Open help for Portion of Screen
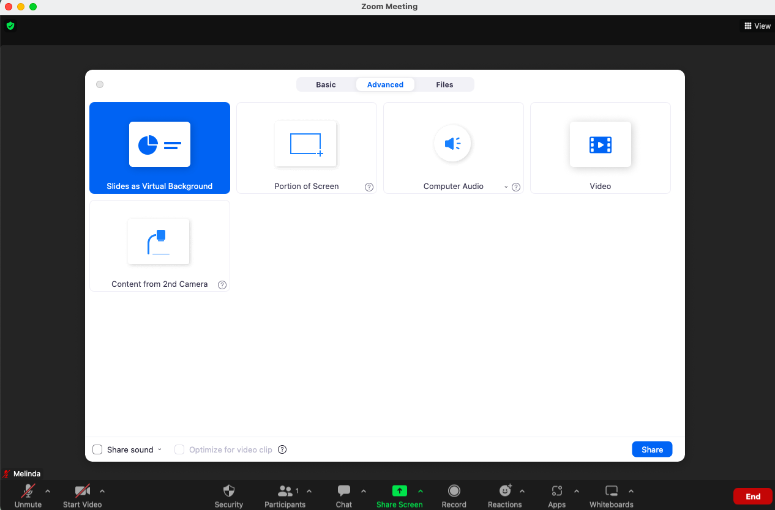 click(369, 187)
